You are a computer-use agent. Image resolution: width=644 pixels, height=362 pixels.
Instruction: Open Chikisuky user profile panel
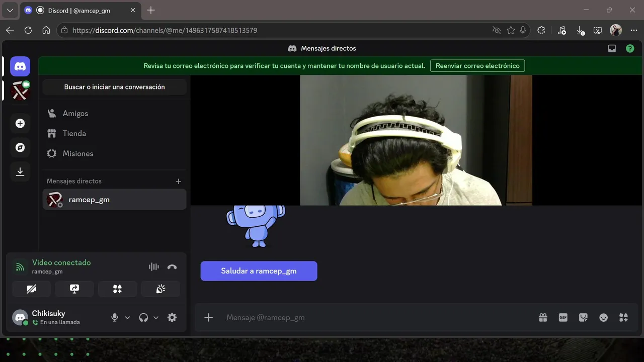[x=56, y=317]
